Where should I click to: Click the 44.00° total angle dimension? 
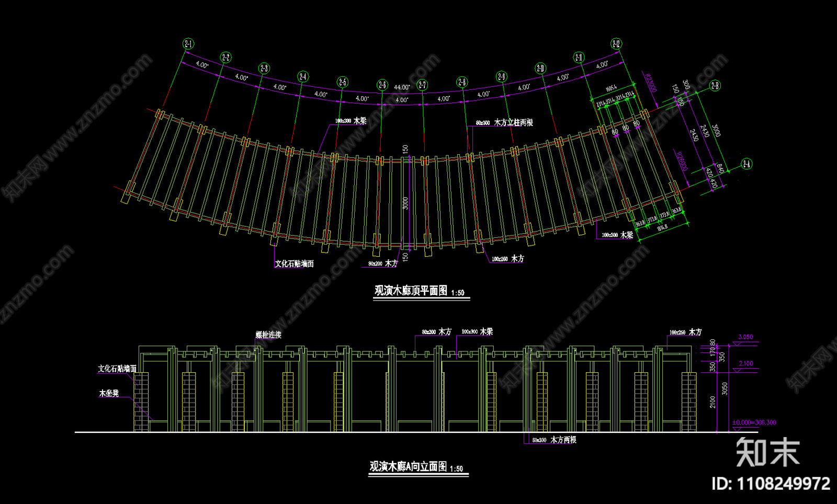pos(402,87)
